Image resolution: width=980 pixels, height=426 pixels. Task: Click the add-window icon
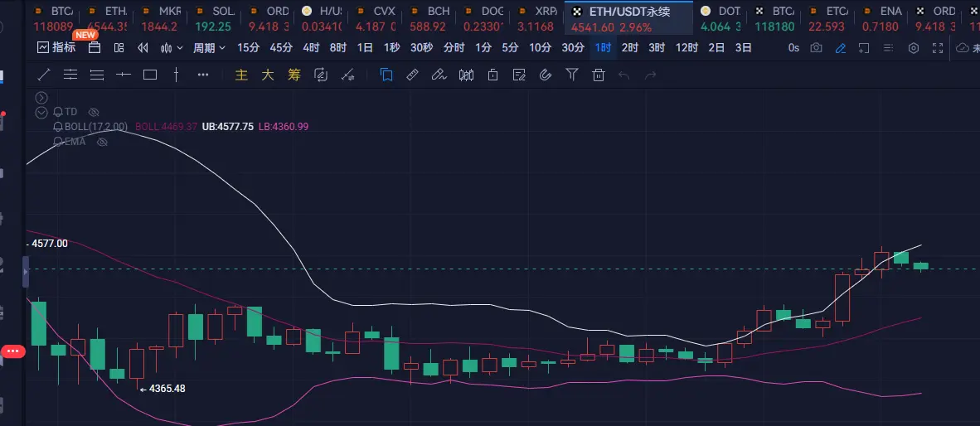[864, 47]
